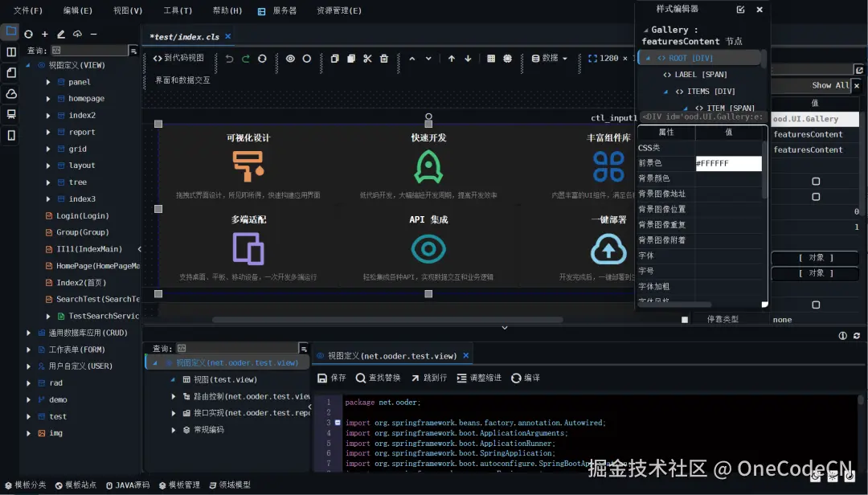Expand the 通用数据库应用(CRUD) node
The width and height of the screenshot is (868, 495).
(x=28, y=333)
